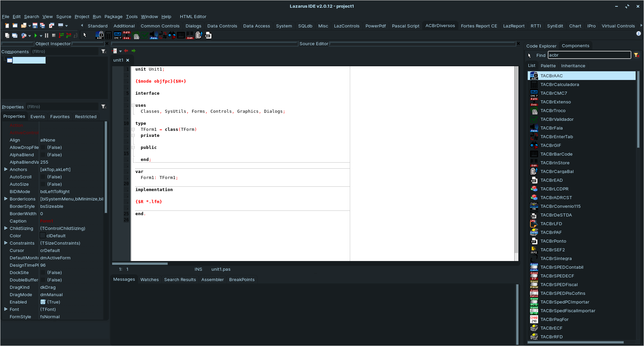Toggle the AlphaBlend checkbox

tap(43, 155)
